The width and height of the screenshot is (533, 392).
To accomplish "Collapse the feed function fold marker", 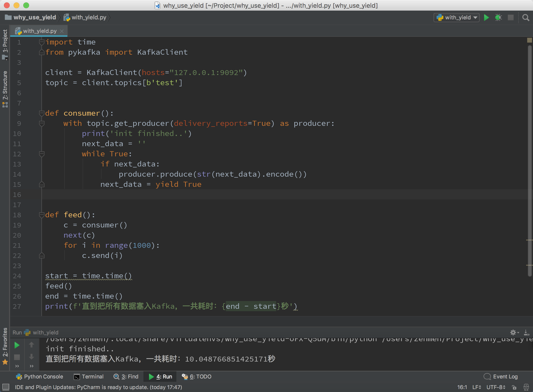I will [x=42, y=215].
